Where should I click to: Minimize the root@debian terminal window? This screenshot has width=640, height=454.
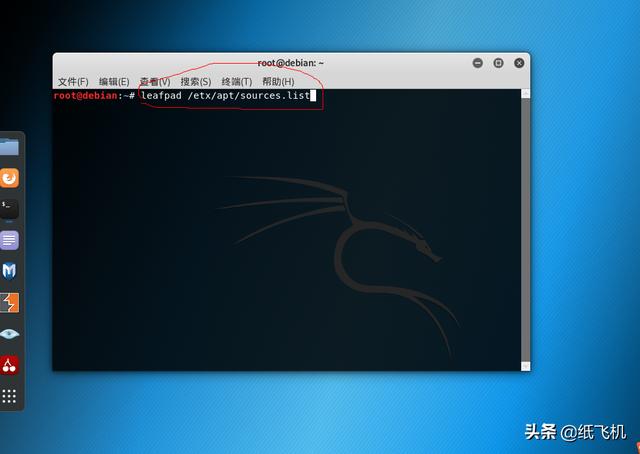click(x=478, y=63)
